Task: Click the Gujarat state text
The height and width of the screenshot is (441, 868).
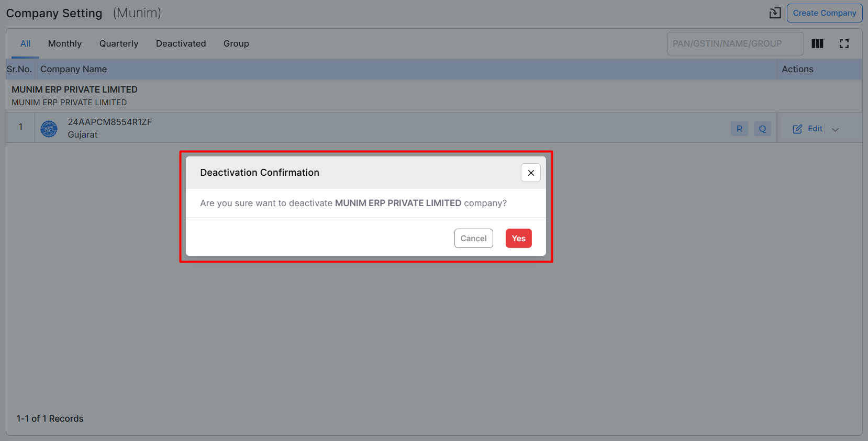Action: (83, 135)
